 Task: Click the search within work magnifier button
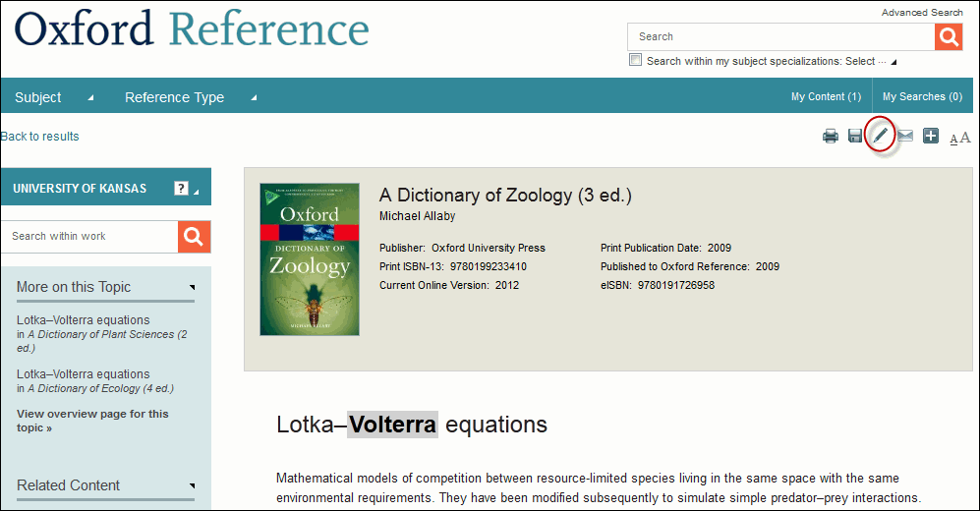(x=194, y=237)
